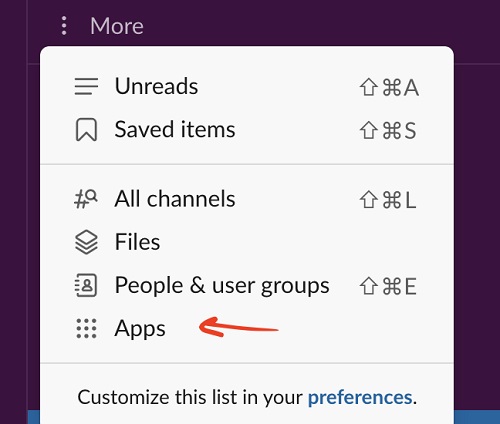Click the Unreads lines icon
Screen dimensions: 500x424
pos(86,86)
